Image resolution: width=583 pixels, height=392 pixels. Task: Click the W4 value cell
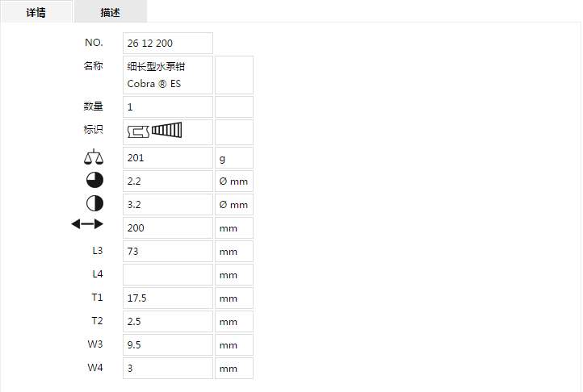point(168,369)
